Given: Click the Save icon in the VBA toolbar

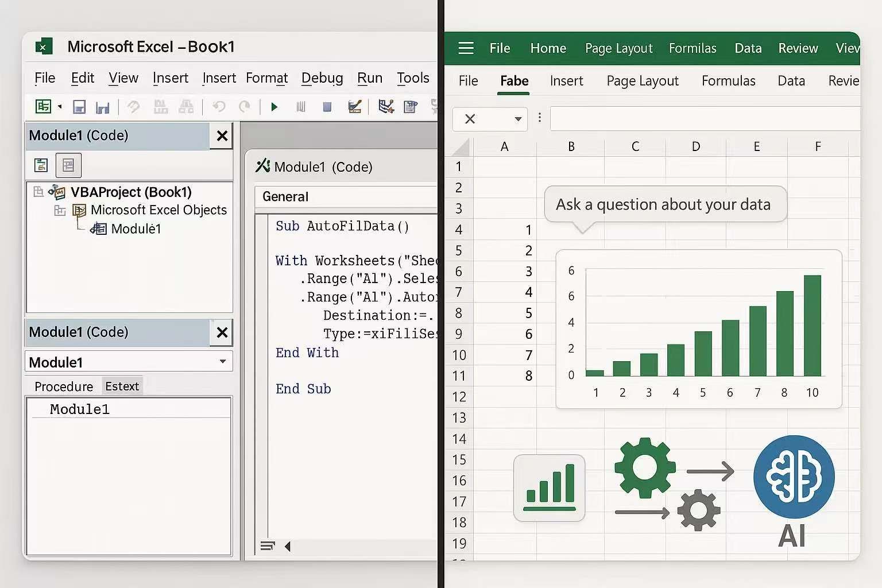Looking at the screenshot, I should (79, 106).
